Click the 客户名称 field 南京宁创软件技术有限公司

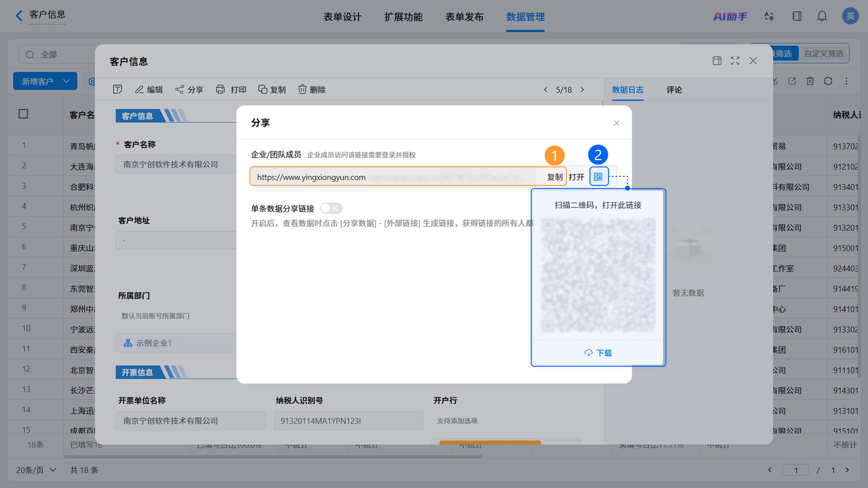click(x=176, y=164)
